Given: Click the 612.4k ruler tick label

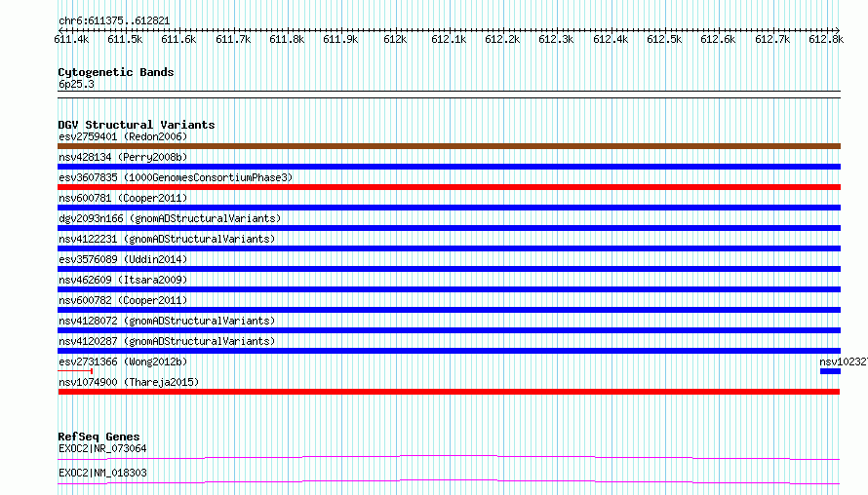Looking at the screenshot, I should pos(611,39).
